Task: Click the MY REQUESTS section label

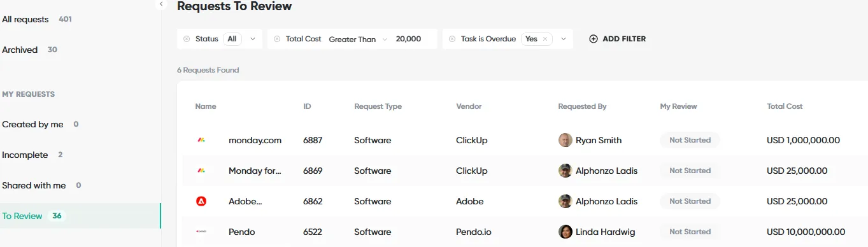Action: pos(29,94)
